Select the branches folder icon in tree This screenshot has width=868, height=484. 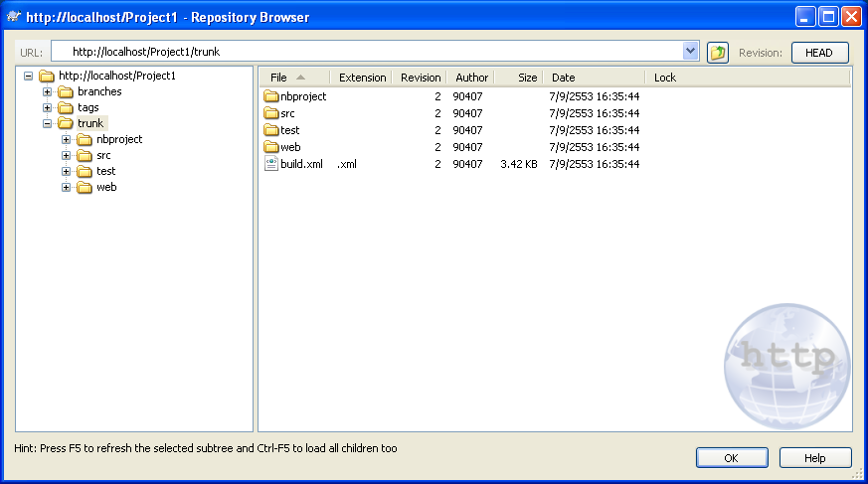[66, 91]
